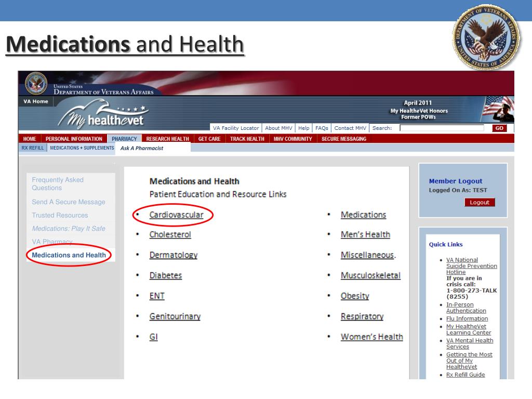The height and width of the screenshot is (399, 532).
Task: Open VA Mental Health Services link
Action: [x=470, y=343]
